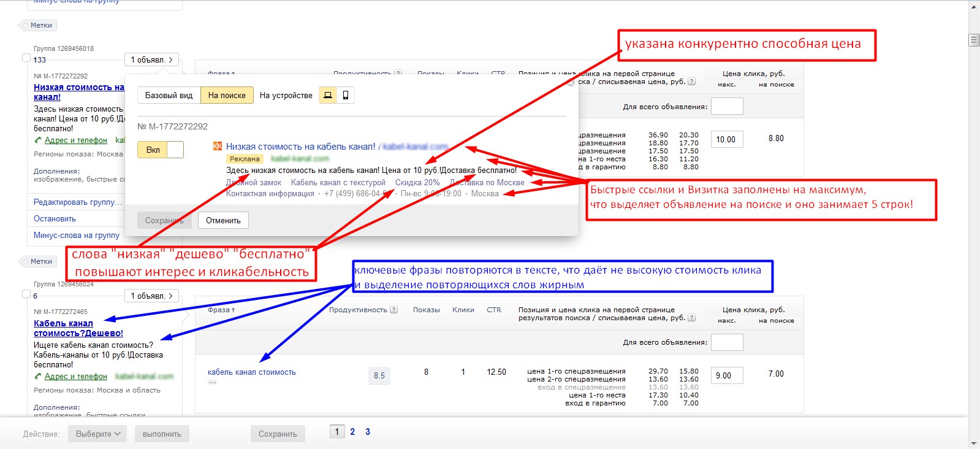Click search price value 8.80

tap(776, 139)
